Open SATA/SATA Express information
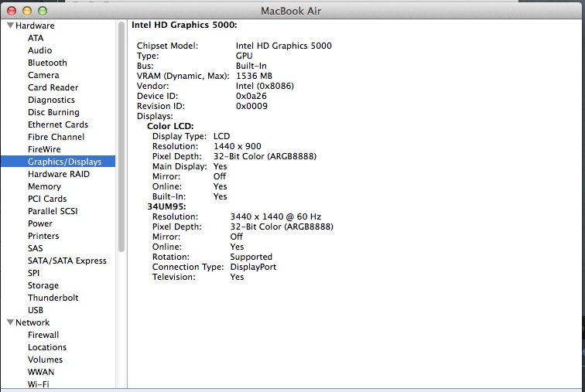The width and height of the screenshot is (585, 392). click(x=67, y=261)
